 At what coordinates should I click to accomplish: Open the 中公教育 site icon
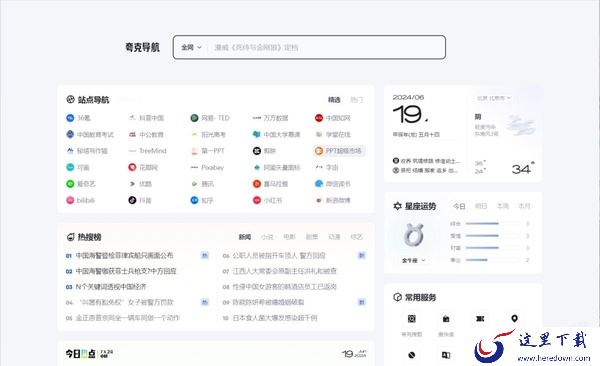tap(132, 134)
